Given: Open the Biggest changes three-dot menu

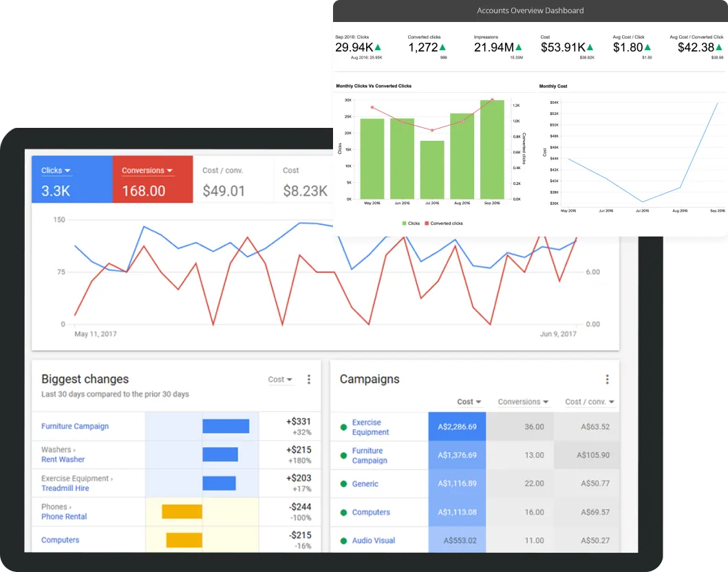Looking at the screenshot, I should click(x=309, y=379).
